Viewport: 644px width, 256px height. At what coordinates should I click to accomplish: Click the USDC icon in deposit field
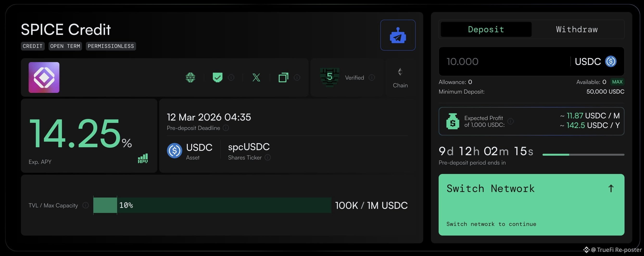(x=611, y=61)
